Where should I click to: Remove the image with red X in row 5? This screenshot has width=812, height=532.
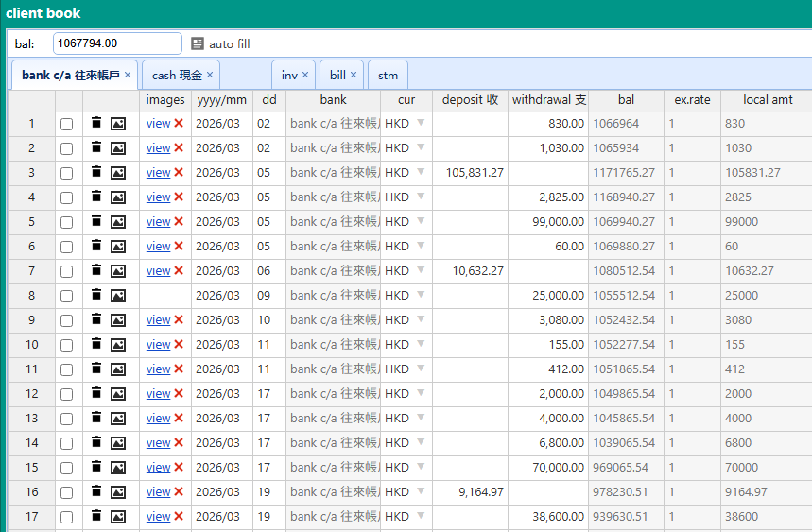point(179,221)
